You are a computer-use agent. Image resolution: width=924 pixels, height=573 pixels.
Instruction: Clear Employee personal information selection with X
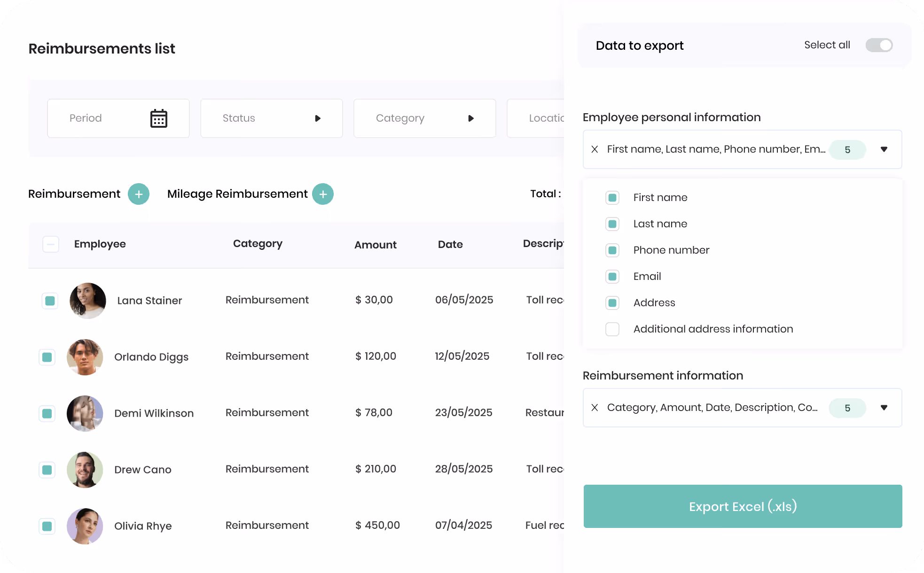595,149
